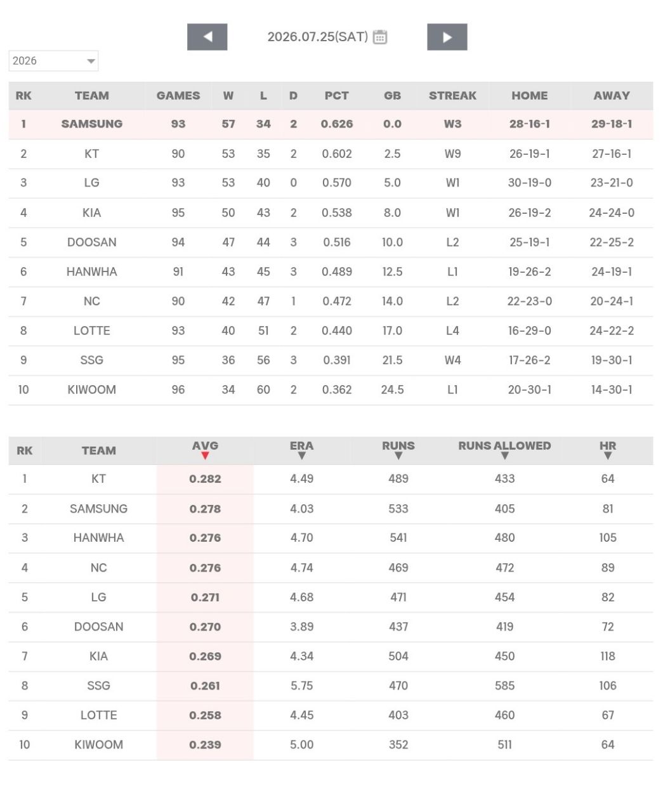Advance to the next date with right arrow
663x812 pixels.
pos(447,37)
